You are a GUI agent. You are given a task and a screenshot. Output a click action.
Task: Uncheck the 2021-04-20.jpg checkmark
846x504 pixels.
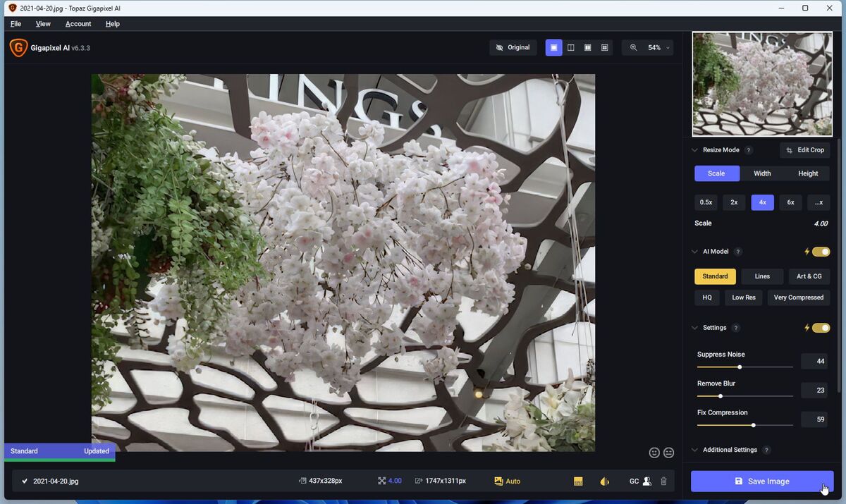[x=25, y=481]
